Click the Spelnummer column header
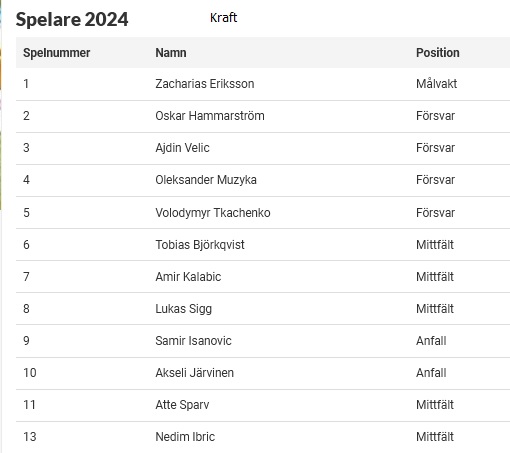510x453 pixels. click(56, 53)
